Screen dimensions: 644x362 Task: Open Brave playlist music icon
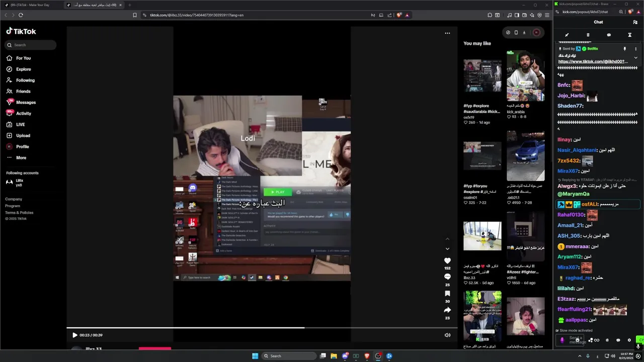[510, 15]
